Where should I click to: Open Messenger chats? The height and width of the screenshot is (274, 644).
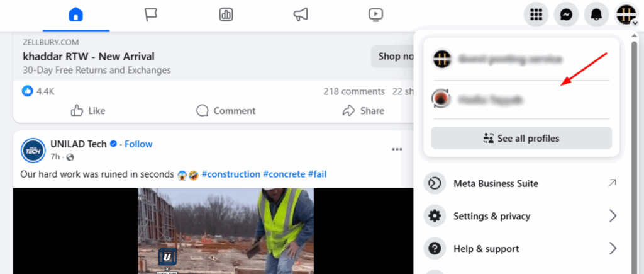[x=566, y=14]
